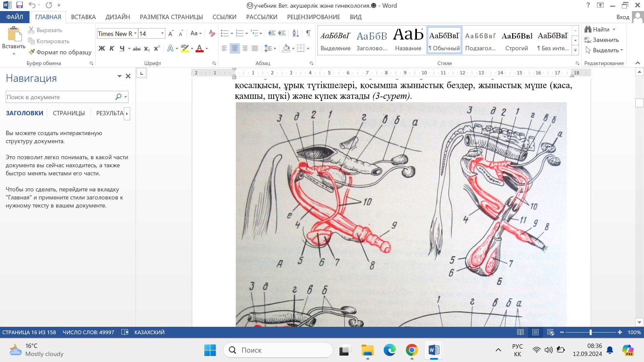Expand font size dropdown list

click(163, 33)
